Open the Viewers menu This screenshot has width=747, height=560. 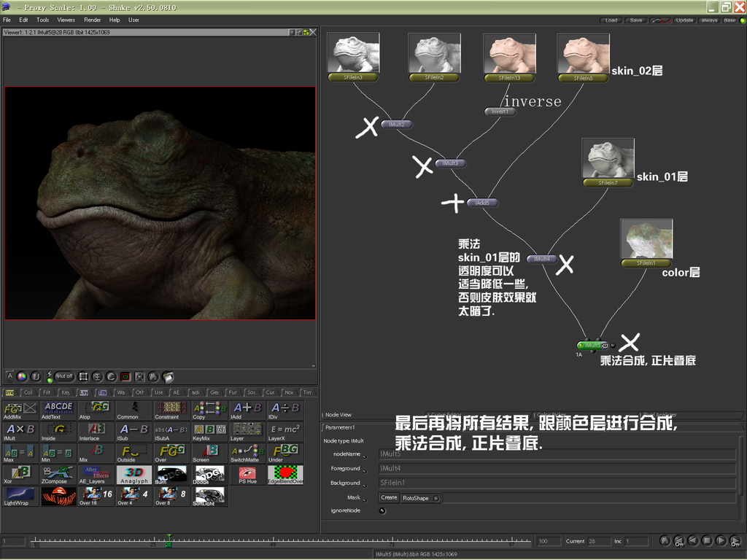(66, 20)
